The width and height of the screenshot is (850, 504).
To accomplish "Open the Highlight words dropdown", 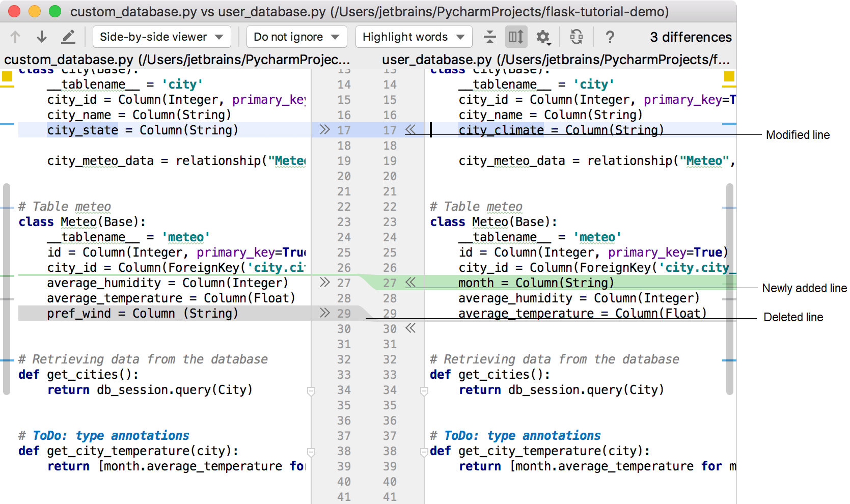I will click(413, 37).
